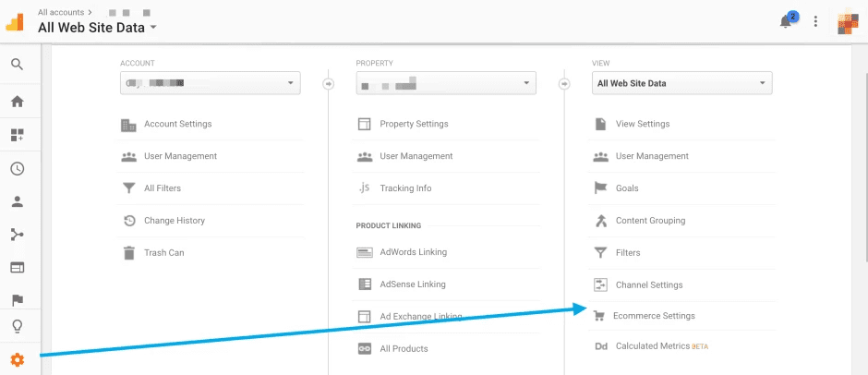Click the All Filters funnel icon
Image resolution: width=868 pixels, height=375 pixels.
128,188
